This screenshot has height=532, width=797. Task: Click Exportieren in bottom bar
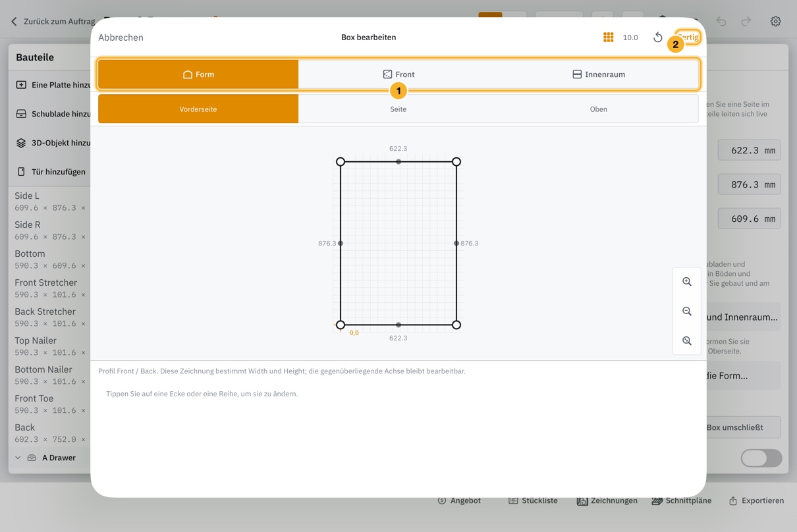(x=756, y=500)
